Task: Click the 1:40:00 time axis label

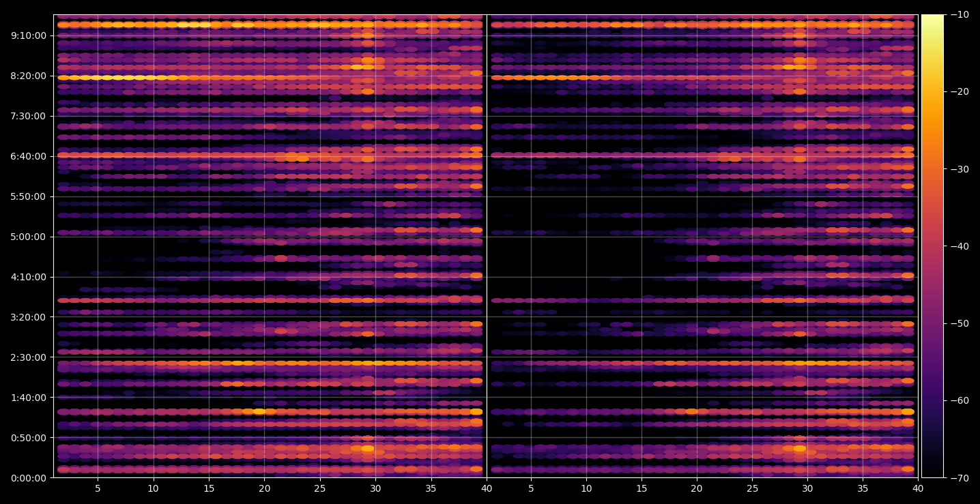Action: (28, 398)
